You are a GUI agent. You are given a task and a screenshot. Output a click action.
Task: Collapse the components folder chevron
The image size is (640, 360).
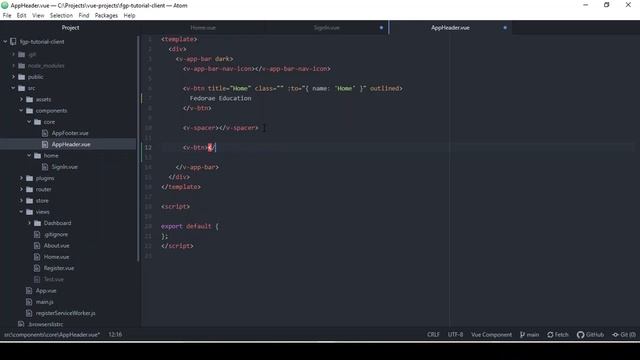tap(21, 111)
